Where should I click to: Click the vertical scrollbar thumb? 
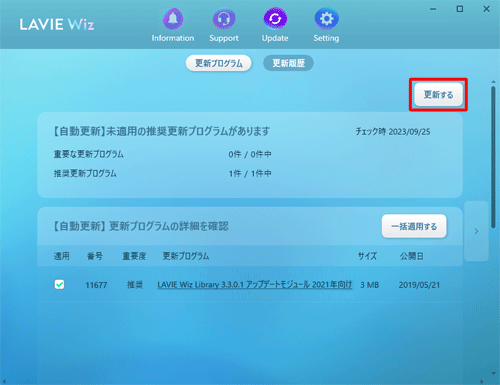point(493,157)
